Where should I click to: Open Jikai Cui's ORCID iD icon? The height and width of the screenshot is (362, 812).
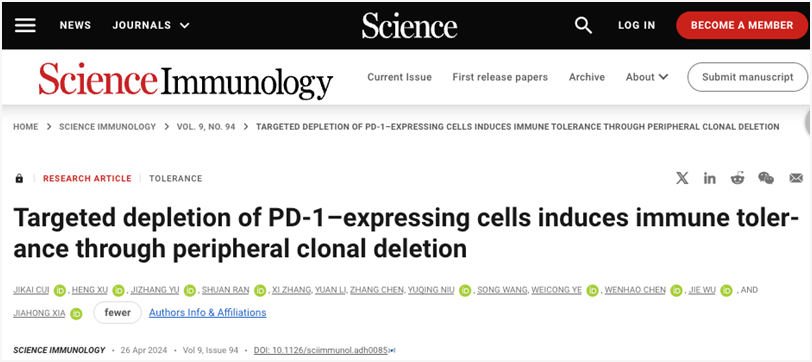[x=61, y=291]
